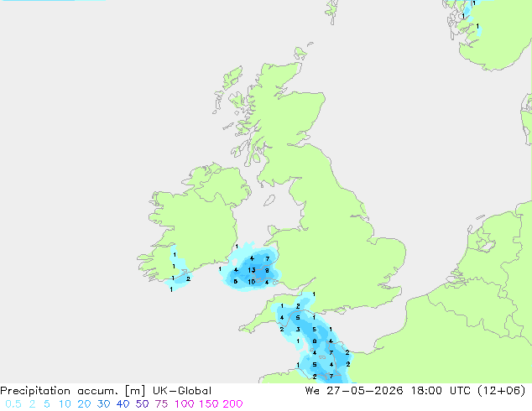Image resolution: width=532 pixels, height=411 pixels.
Task: Select the 100 legend value
Action: tap(185, 404)
